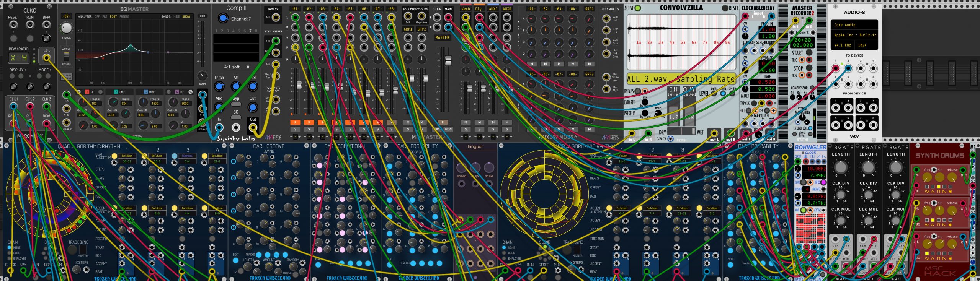Click the Clockable Delay TAP-CLK button
Image resolution: width=980 pixels, height=281 pixels.
pyautogui.click(x=753, y=103)
